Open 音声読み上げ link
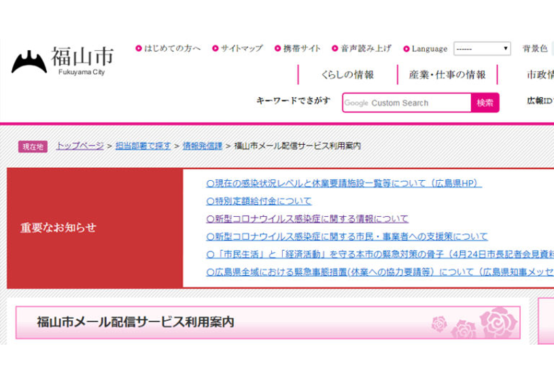554x380 pixels. tap(362, 48)
